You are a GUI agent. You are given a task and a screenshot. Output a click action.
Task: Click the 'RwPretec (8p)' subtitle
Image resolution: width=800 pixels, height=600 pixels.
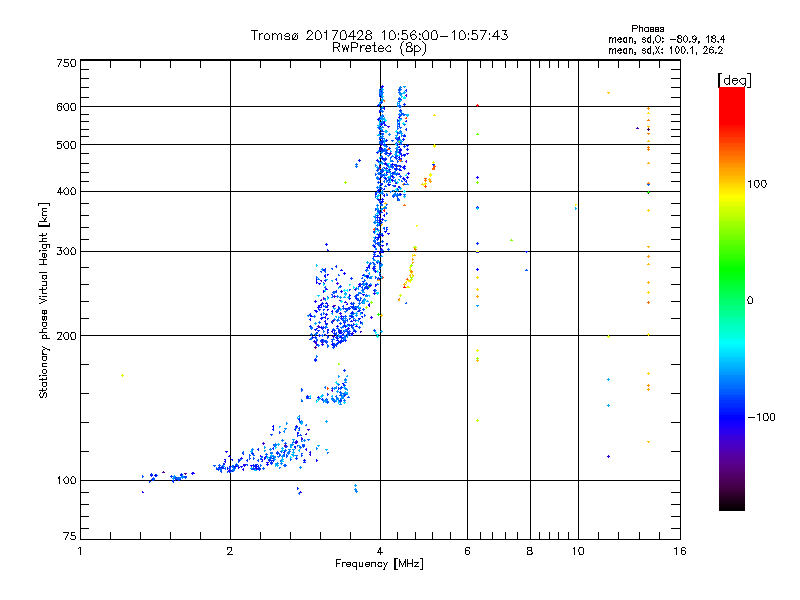(x=379, y=48)
